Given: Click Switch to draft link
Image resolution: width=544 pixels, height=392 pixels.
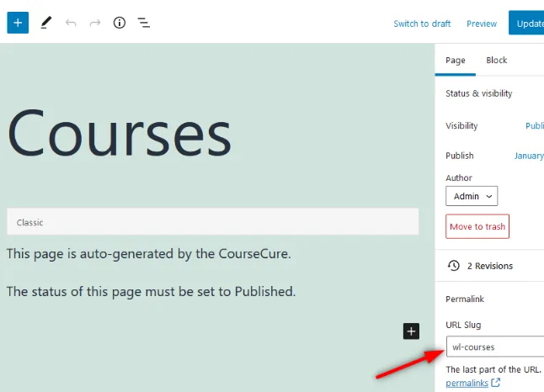Looking at the screenshot, I should pyautogui.click(x=422, y=24).
